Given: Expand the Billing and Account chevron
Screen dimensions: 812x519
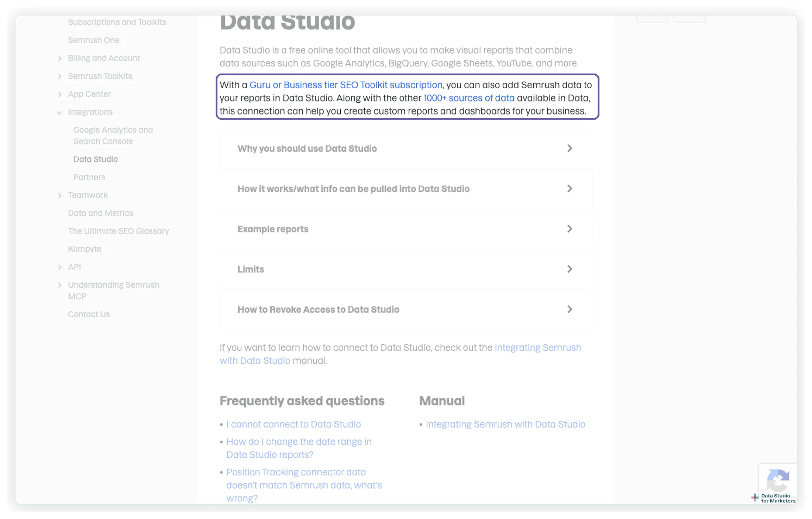Looking at the screenshot, I should (x=60, y=58).
